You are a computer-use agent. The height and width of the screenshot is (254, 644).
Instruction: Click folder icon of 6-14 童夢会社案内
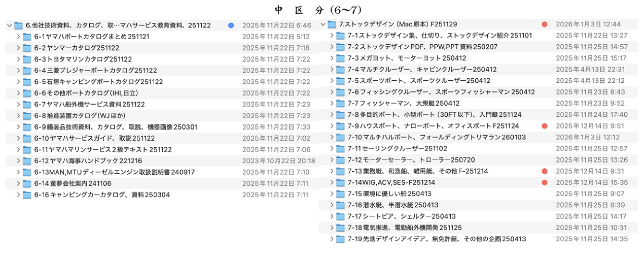(27, 183)
